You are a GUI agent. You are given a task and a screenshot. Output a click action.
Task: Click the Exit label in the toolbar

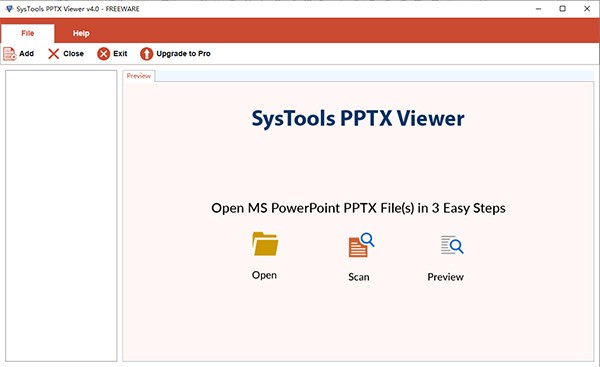pos(120,54)
